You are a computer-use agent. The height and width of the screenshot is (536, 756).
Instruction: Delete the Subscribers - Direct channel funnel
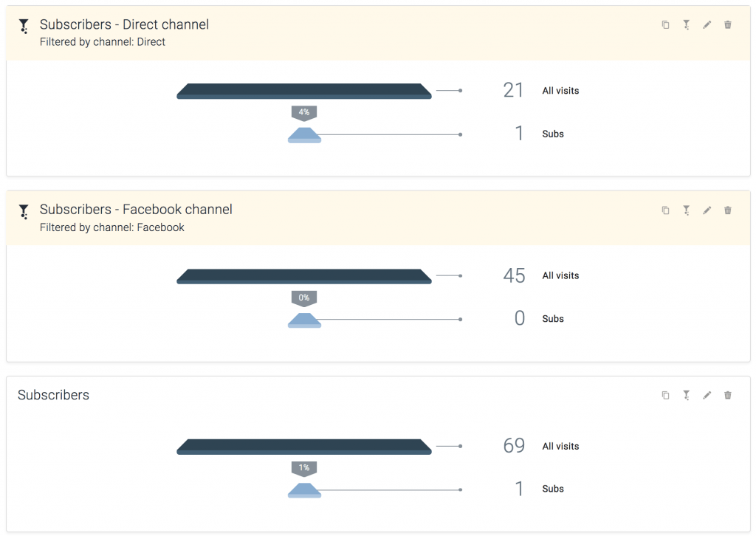click(727, 24)
